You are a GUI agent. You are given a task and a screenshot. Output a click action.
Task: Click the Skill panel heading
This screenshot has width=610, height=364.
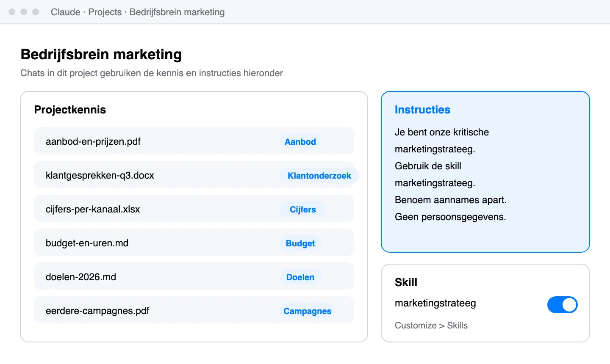click(x=406, y=282)
